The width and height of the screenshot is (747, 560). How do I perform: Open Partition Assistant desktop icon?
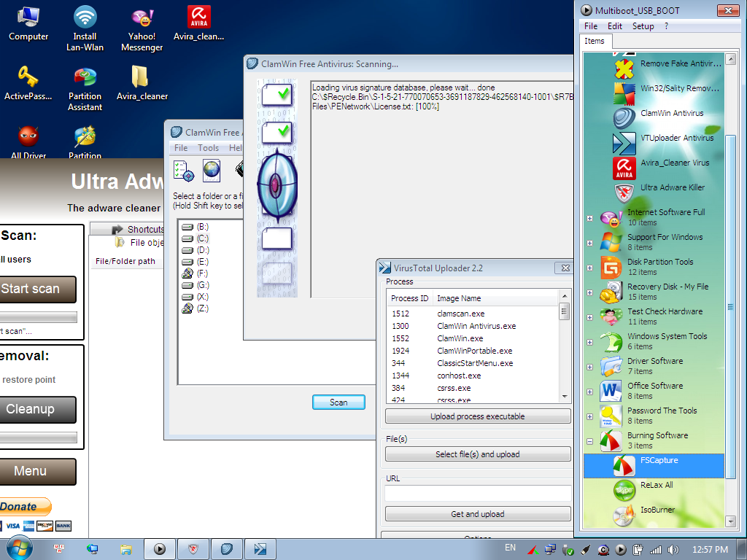coord(85,89)
